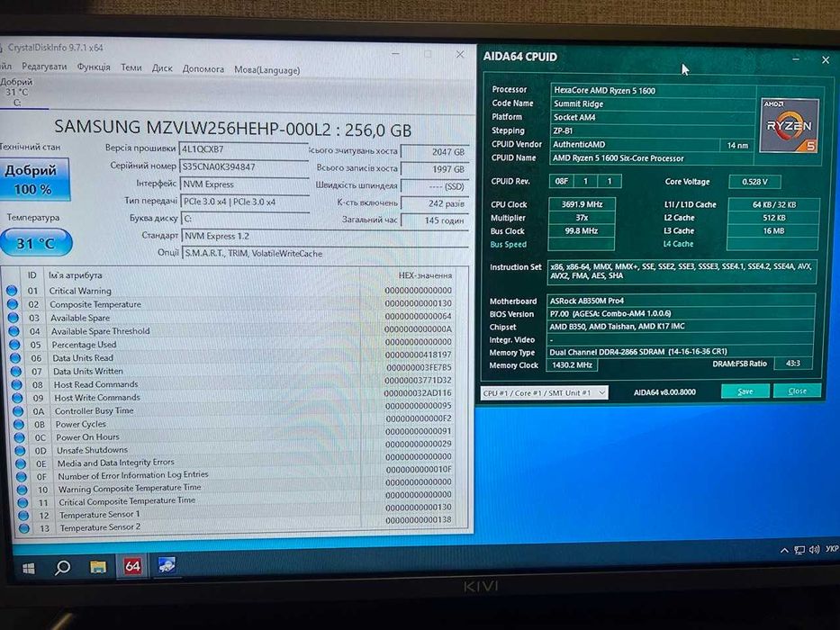Open CPU #1 / Core #1 selector dropdown
The width and height of the screenshot is (840, 630).
[x=544, y=392]
